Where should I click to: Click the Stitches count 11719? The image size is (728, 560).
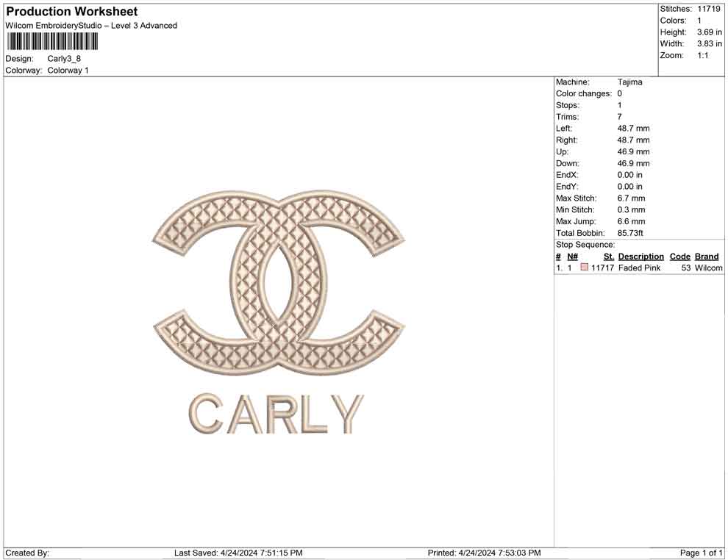(x=709, y=8)
